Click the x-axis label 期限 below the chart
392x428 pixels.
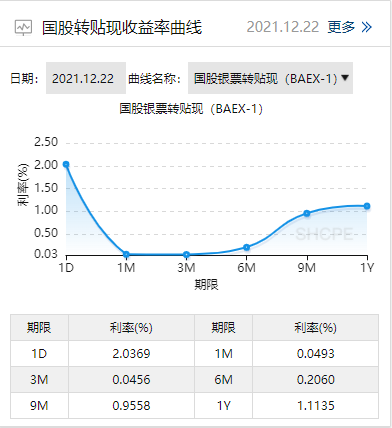pos(206,285)
